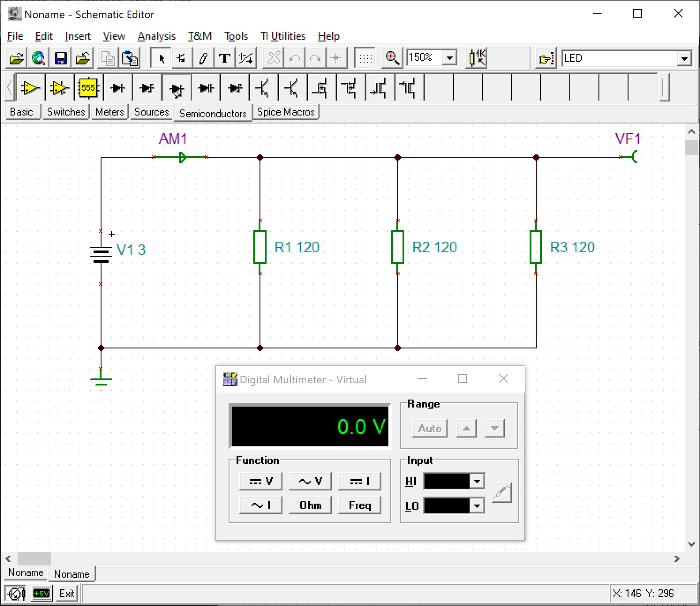This screenshot has width=700, height=606.
Task: Select the wire drawing pencil tool
Action: point(203,58)
